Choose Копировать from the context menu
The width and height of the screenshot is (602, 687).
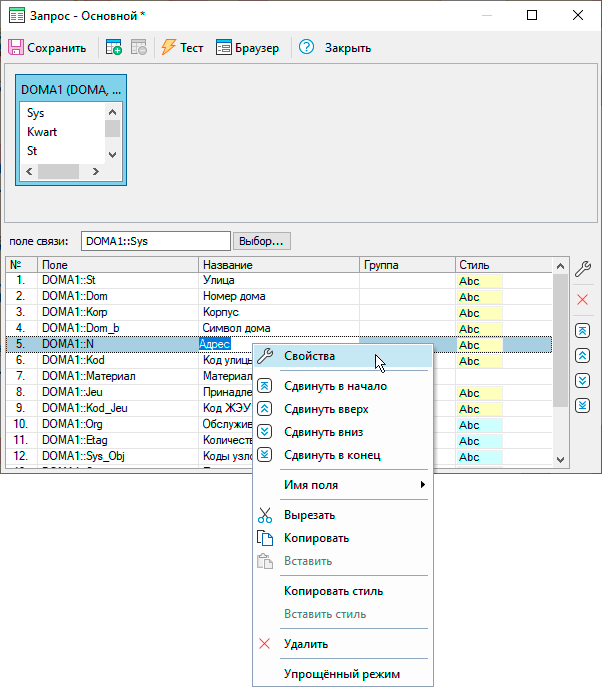coord(316,538)
